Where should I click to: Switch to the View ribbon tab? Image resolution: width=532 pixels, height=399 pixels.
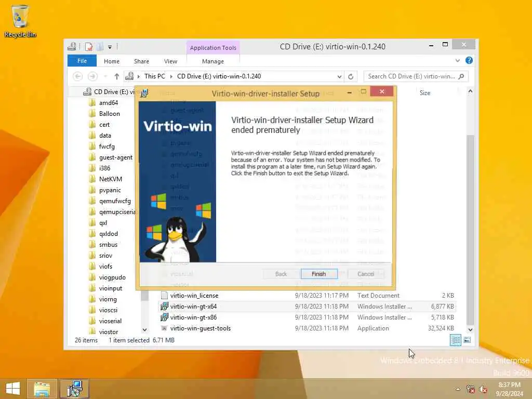(170, 61)
